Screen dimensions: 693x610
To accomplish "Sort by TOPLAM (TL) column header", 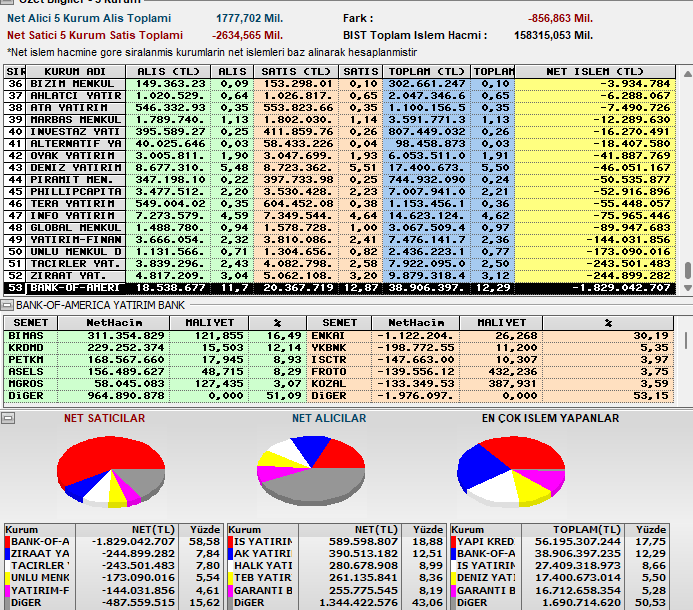I will (x=426, y=72).
